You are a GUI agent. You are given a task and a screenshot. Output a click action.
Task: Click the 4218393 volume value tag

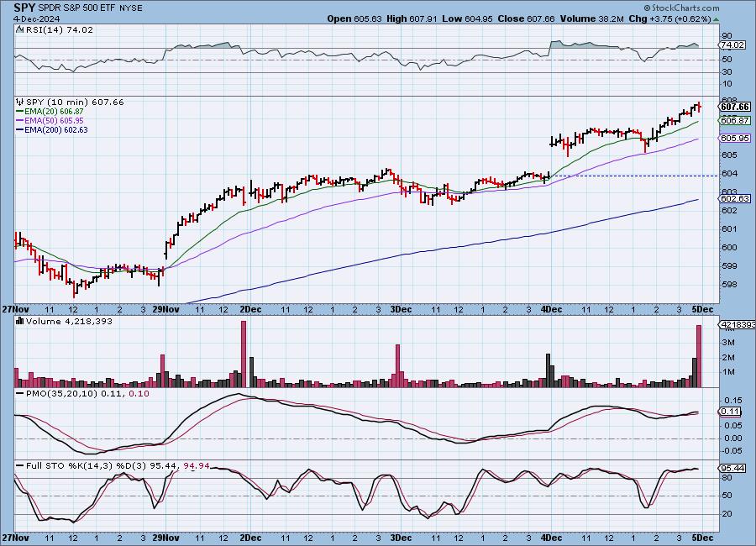738,324
